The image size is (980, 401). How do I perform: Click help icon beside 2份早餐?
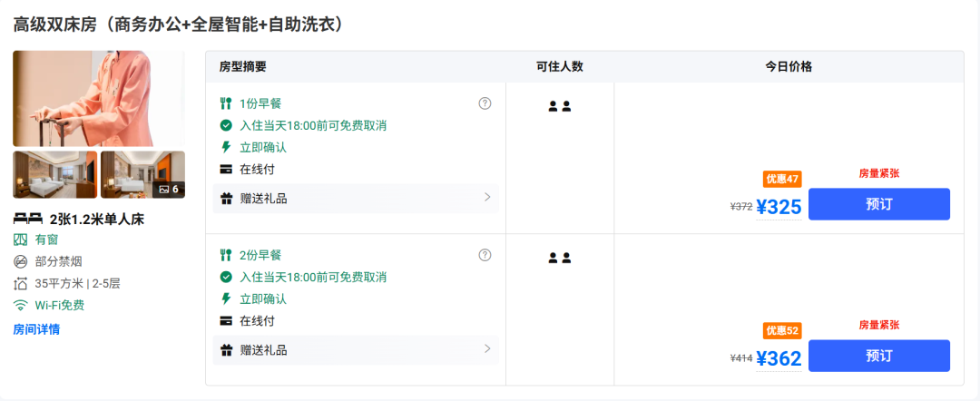click(485, 255)
